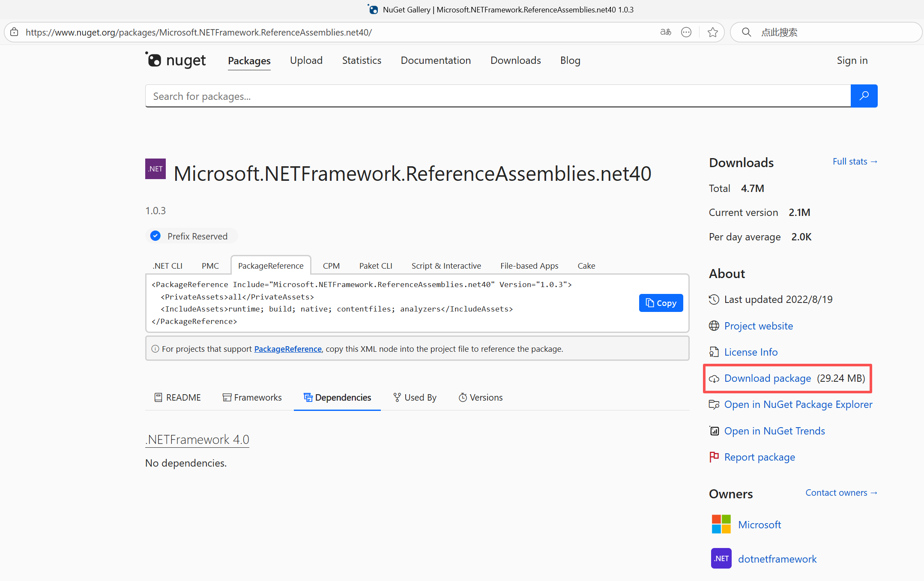
Task: Open the Statistics menu item
Action: [362, 60]
